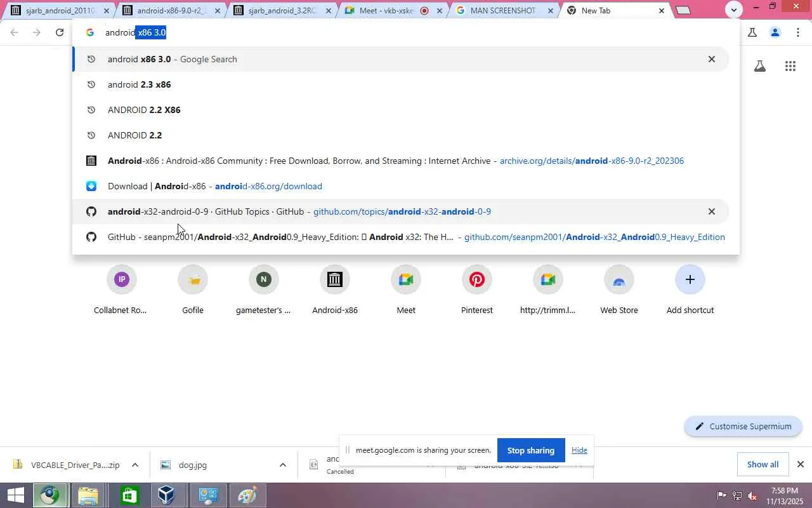
Task: Expand options for the dog.jpg download
Action: tap(282, 465)
